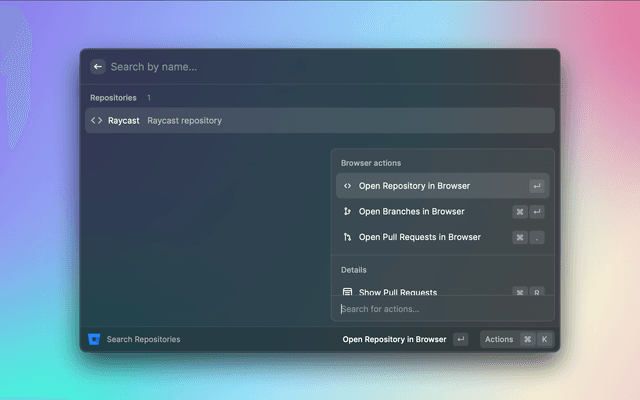Image resolution: width=640 pixels, height=400 pixels.
Task: Click the Show Pull Requests list icon
Action: pos(347,292)
